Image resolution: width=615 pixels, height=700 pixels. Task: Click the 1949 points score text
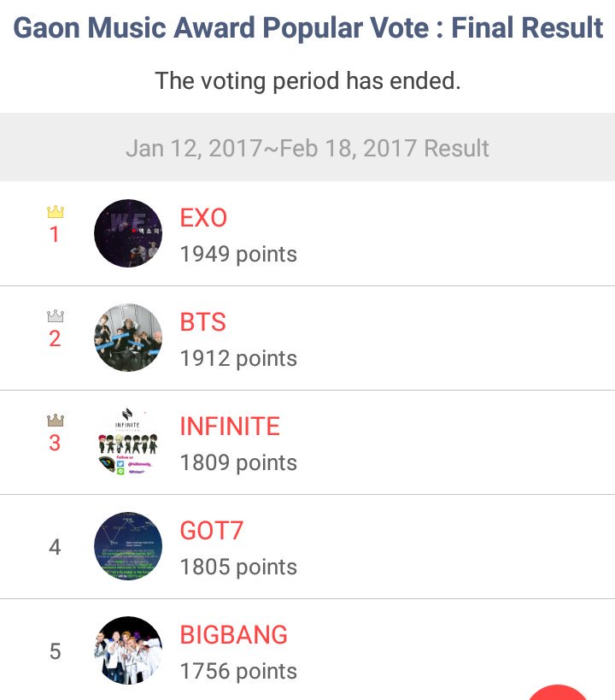[x=238, y=255]
